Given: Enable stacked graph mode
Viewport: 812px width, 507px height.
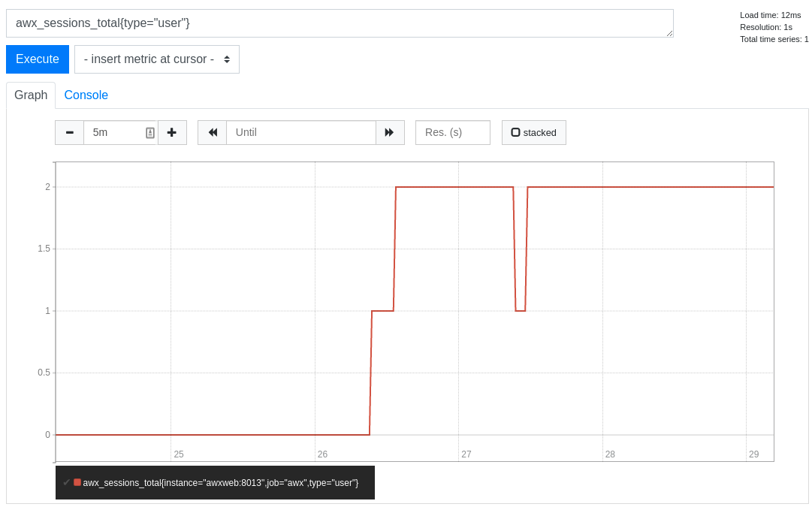Looking at the screenshot, I should point(534,132).
